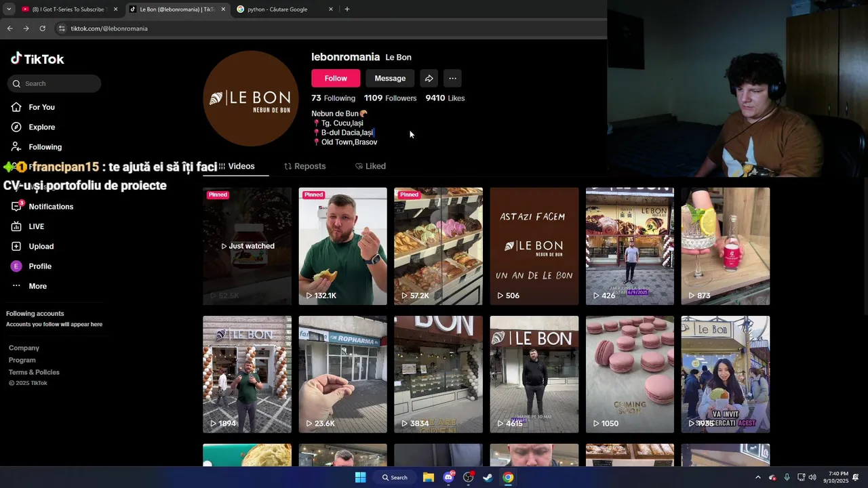868x488 pixels.
Task: Click the Message button
Action: [390, 78]
